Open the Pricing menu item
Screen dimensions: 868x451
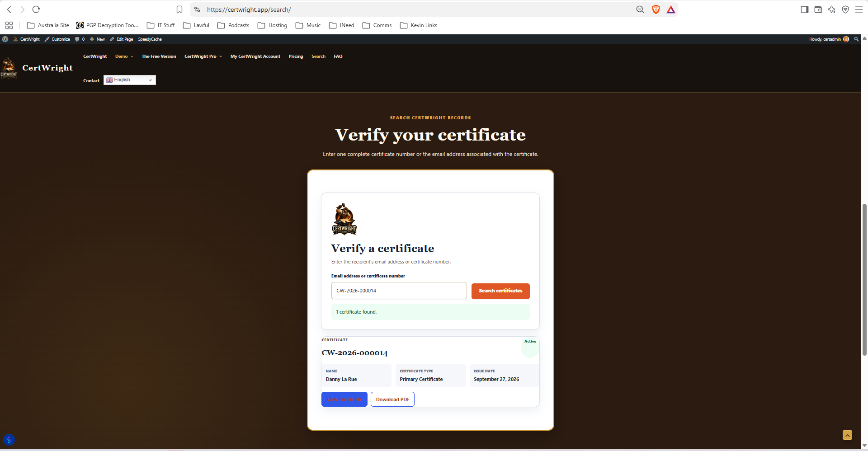296,56
